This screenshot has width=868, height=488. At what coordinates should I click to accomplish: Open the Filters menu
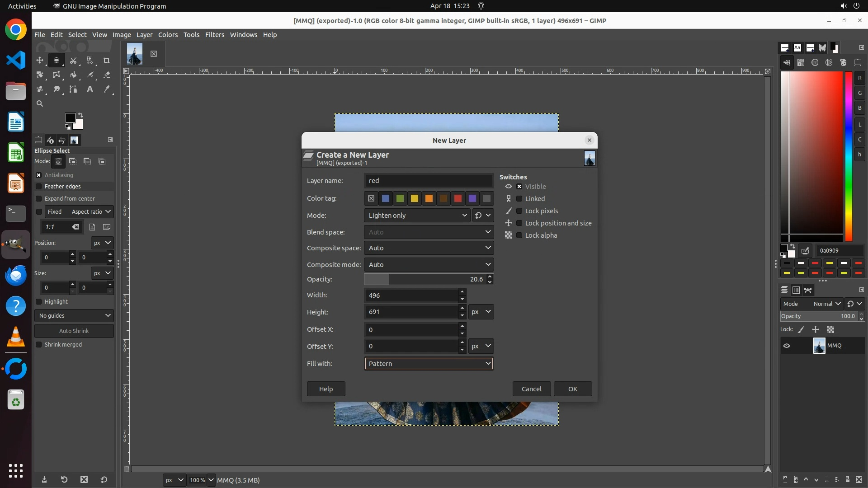coord(214,35)
